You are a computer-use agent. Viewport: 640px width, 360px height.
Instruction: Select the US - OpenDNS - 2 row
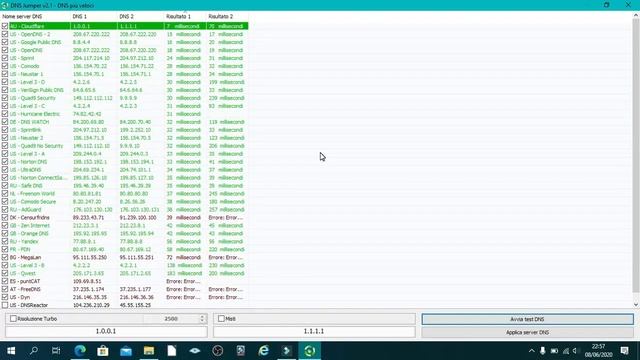(x=124, y=34)
